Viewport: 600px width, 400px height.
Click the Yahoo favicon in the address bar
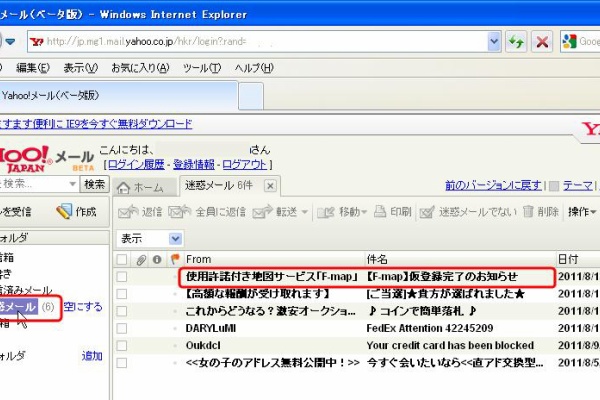click(x=37, y=42)
